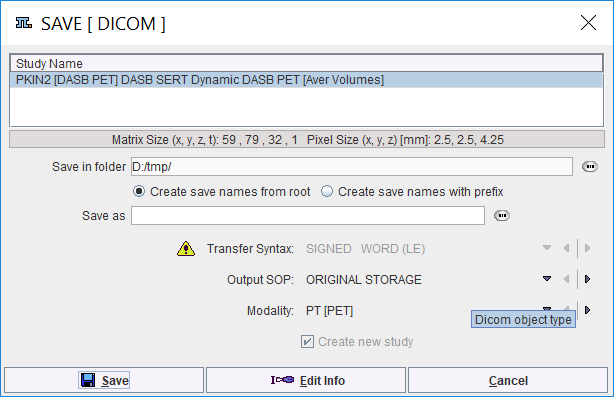The image size is (614, 397).
Task: Open the Transfer Syntax dropdown arrow
Action: pos(547,248)
